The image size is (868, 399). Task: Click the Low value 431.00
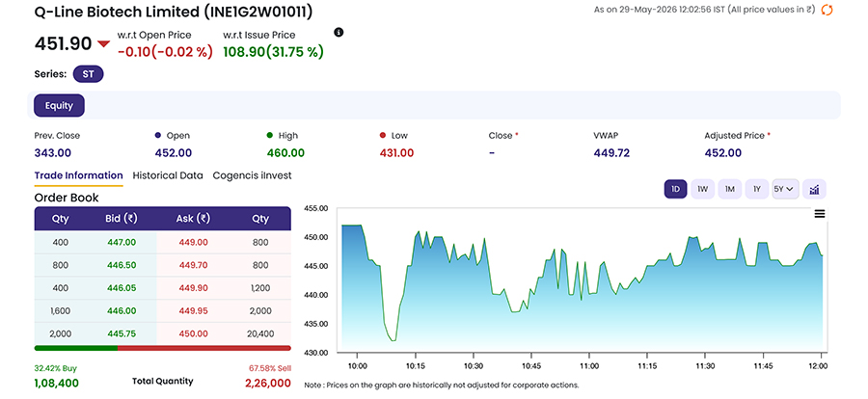[396, 152]
